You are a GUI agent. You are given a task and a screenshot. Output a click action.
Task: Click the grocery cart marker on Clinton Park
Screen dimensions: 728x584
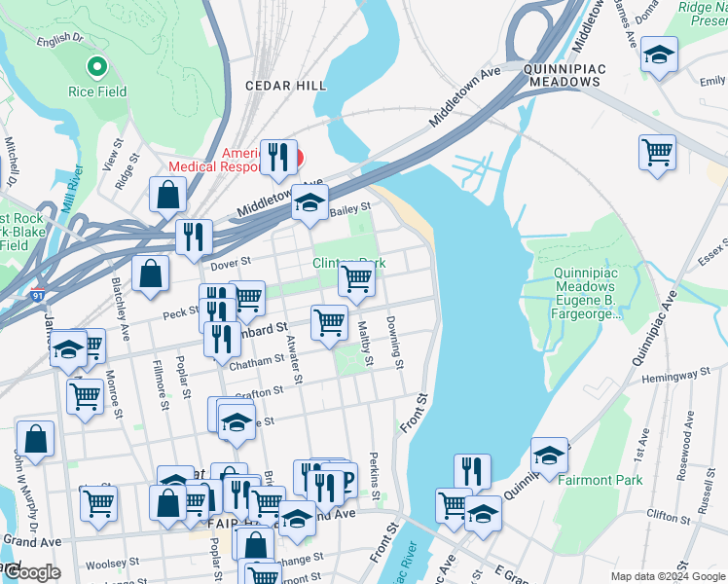pos(356,282)
